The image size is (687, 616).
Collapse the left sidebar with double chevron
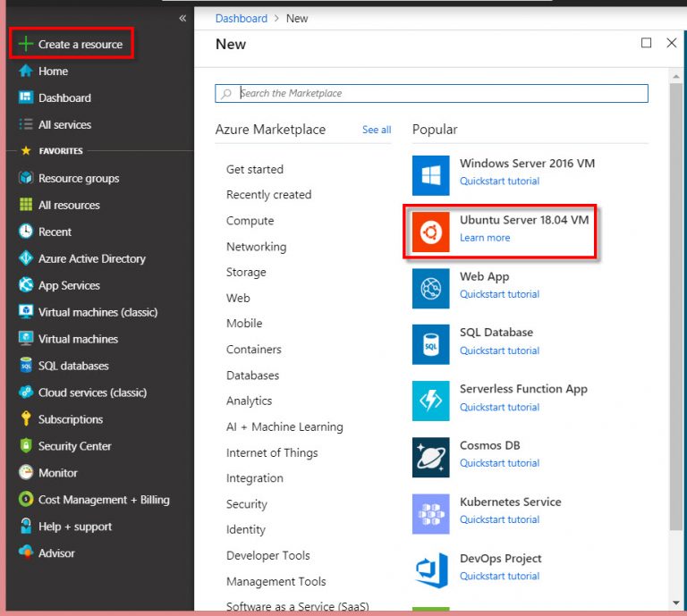coord(182,18)
